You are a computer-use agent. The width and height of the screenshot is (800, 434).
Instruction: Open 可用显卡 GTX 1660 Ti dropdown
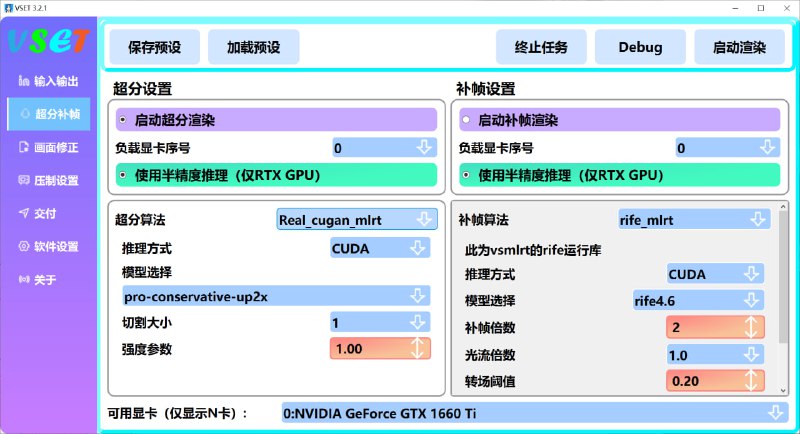pos(535,413)
